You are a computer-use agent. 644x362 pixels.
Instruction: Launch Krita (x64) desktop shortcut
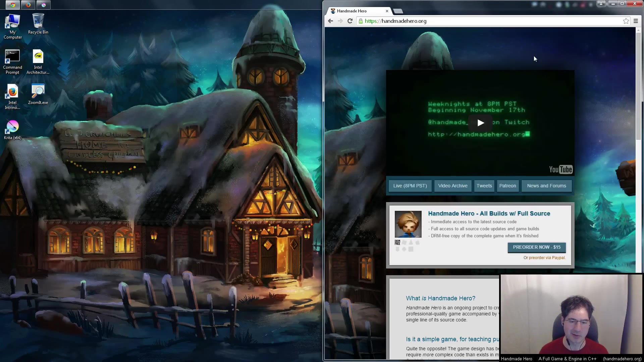12,130
